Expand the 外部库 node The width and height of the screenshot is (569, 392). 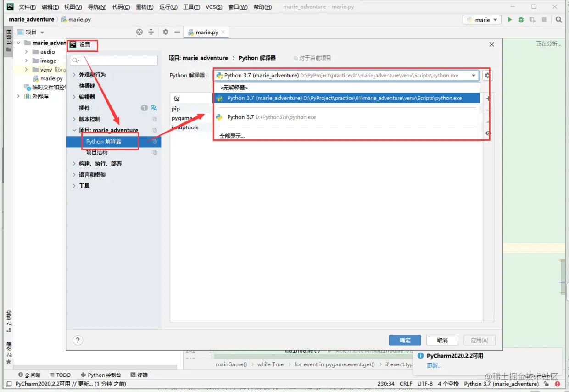coord(19,96)
